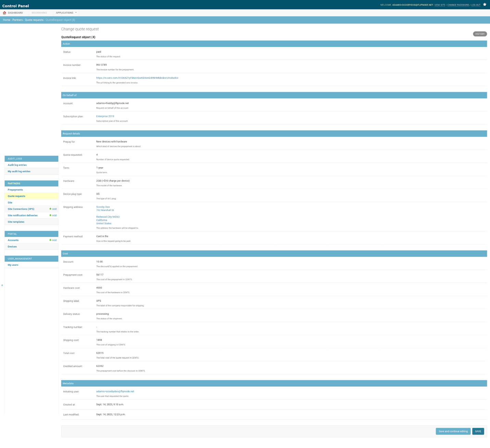Click the AUDIT_LOGS section header
The image size is (490, 448).
pyautogui.click(x=31, y=159)
